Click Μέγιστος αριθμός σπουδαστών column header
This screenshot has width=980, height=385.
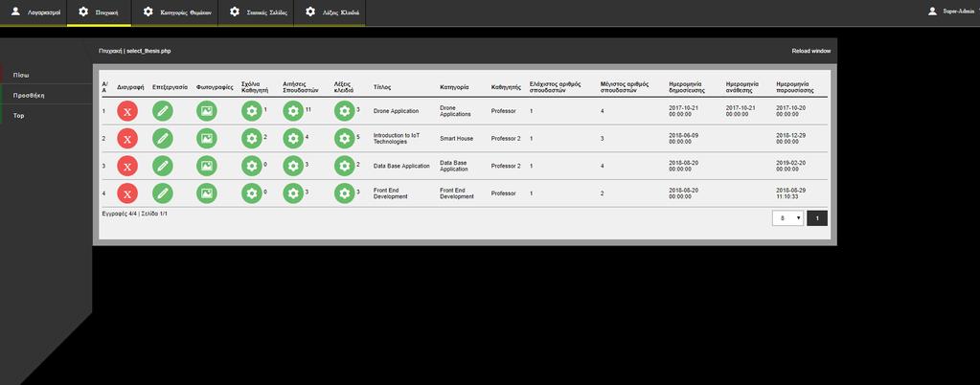click(625, 87)
